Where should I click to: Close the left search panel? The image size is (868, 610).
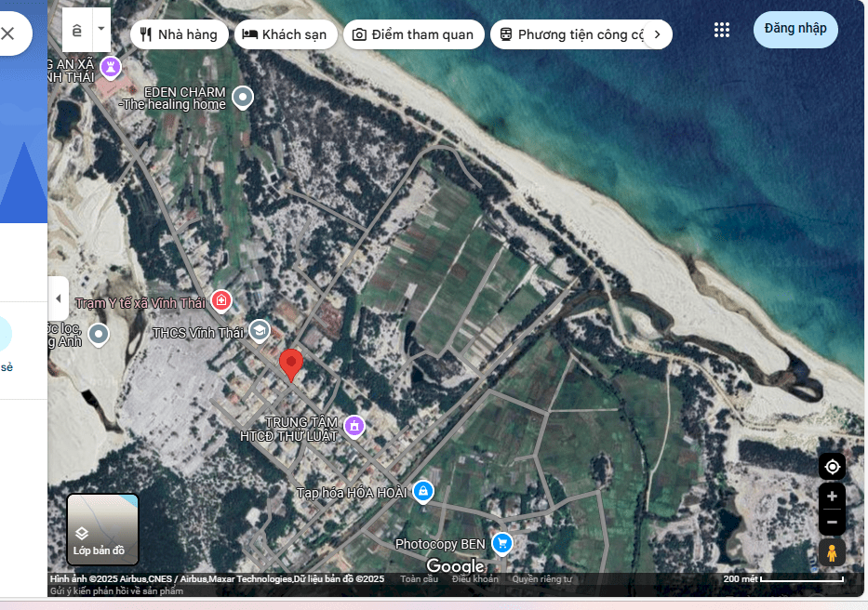click(8, 34)
